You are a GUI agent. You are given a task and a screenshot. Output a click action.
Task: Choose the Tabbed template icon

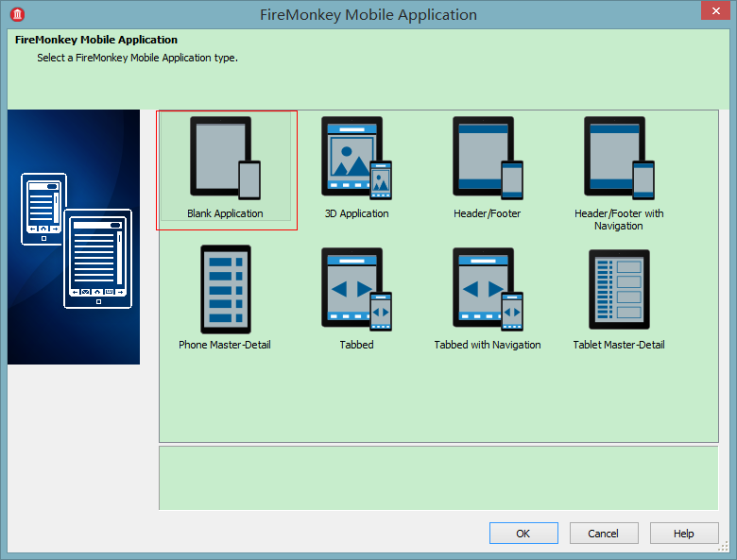357,289
